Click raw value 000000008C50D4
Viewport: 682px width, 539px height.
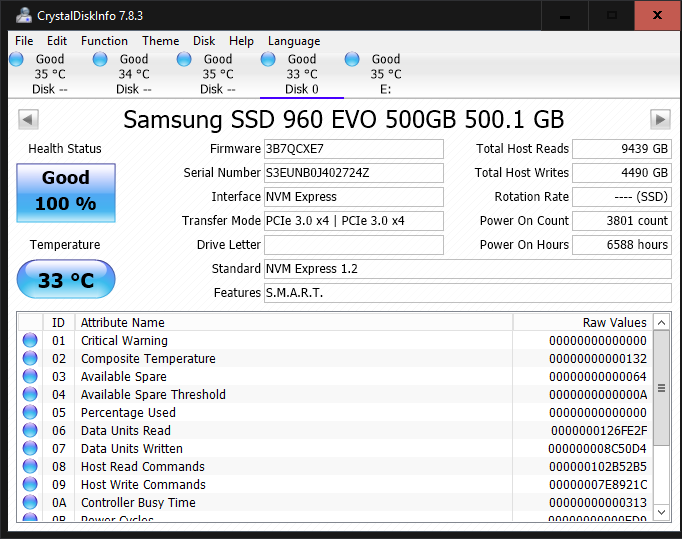click(x=598, y=449)
